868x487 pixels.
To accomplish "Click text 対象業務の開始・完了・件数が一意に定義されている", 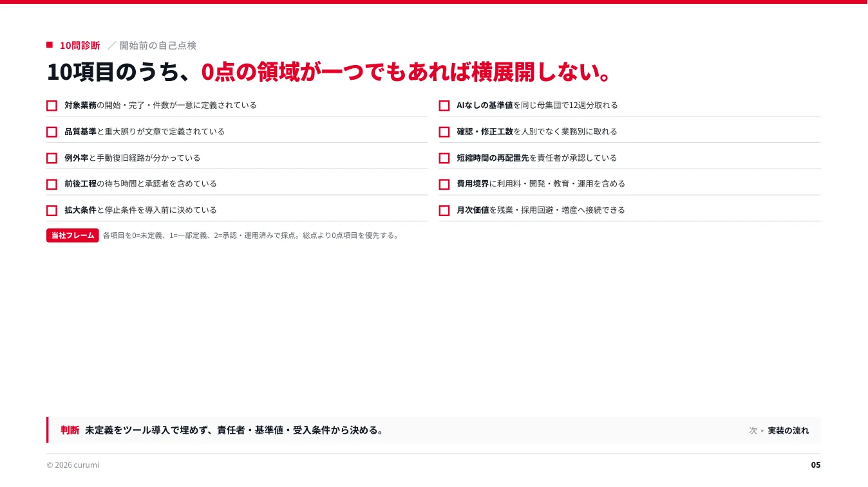I will (160, 105).
